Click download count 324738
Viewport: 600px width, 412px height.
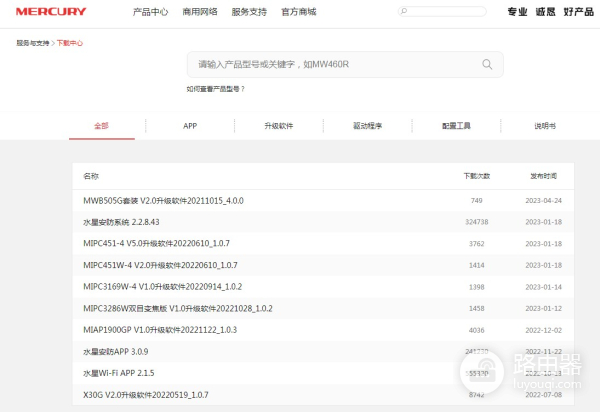(x=477, y=222)
